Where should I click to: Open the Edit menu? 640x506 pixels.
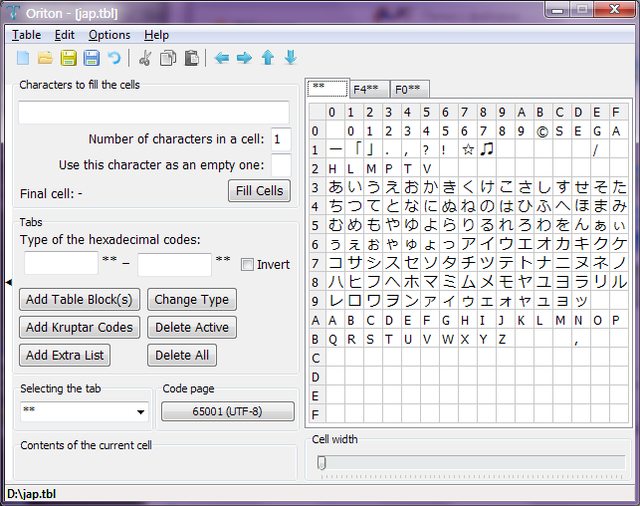point(64,35)
